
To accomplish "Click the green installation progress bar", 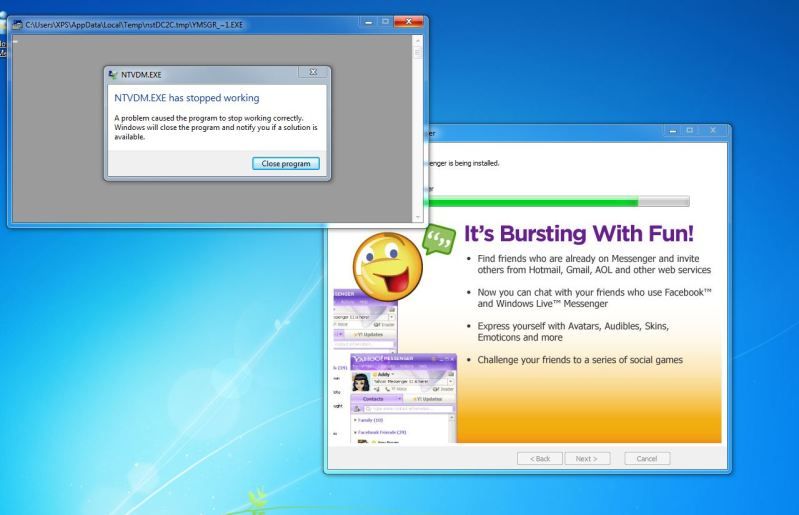I will [x=530, y=202].
